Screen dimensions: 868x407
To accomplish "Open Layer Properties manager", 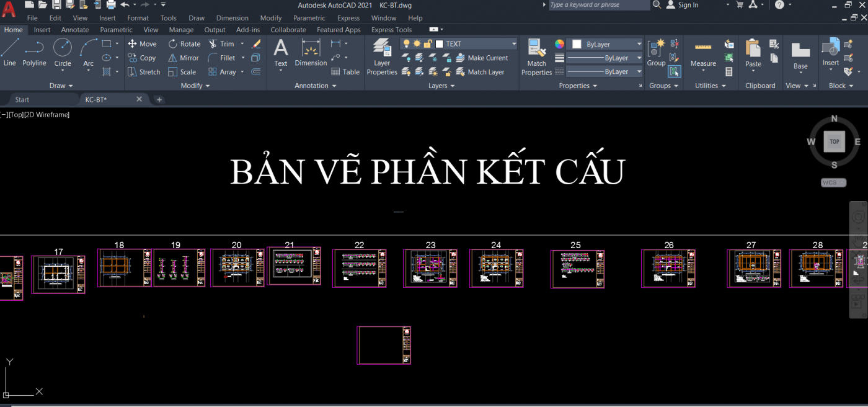I will click(x=382, y=56).
